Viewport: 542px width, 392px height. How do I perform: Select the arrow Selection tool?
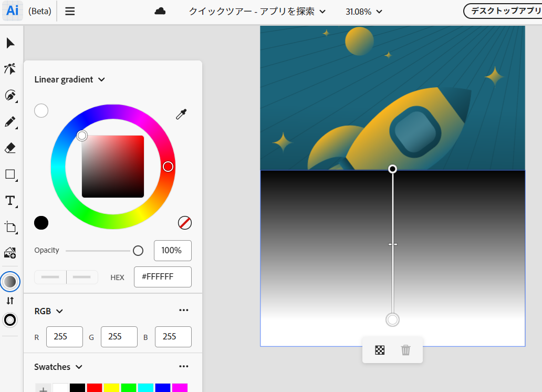(x=10, y=43)
